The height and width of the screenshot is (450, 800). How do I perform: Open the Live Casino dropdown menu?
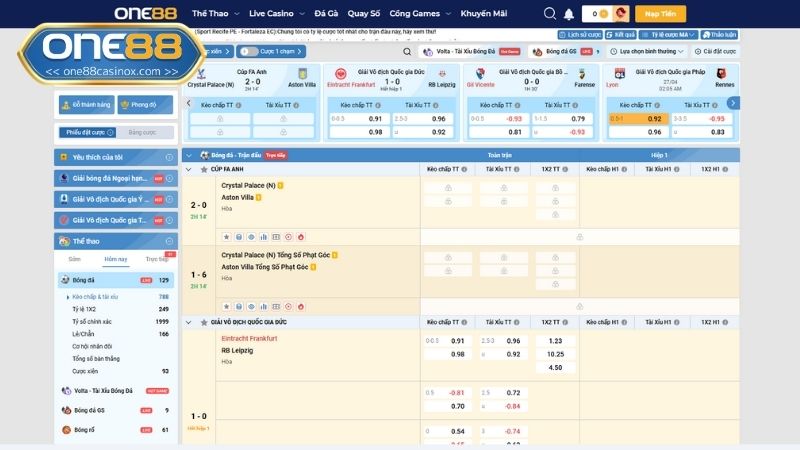pyautogui.click(x=277, y=14)
